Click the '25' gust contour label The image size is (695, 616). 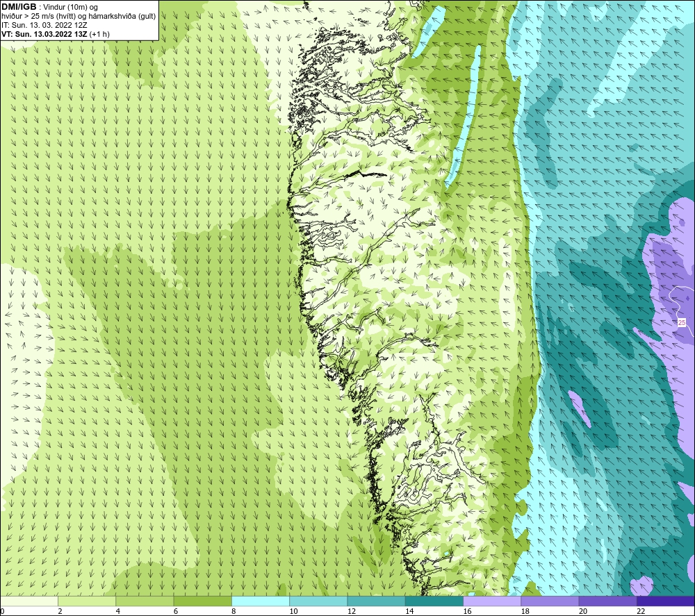(x=682, y=322)
